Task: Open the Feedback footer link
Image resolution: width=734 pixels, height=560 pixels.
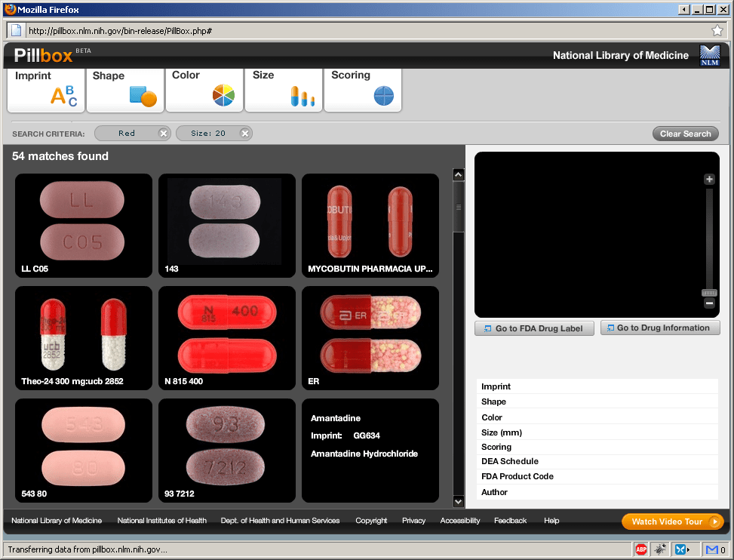Action: pyautogui.click(x=510, y=520)
